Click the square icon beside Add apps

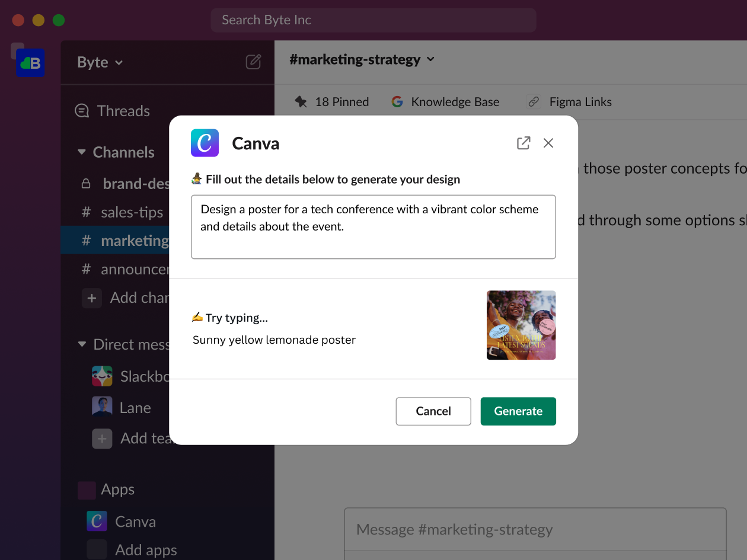(x=97, y=549)
